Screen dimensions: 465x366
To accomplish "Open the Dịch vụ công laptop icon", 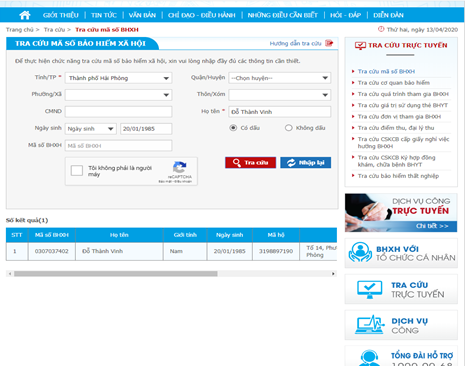I will 370,325.
